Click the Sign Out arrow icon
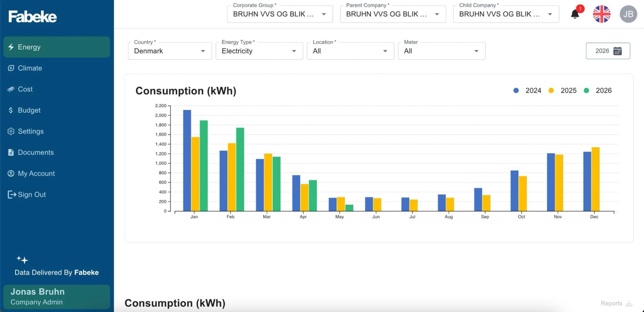The image size is (644, 312). coord(12,194)
